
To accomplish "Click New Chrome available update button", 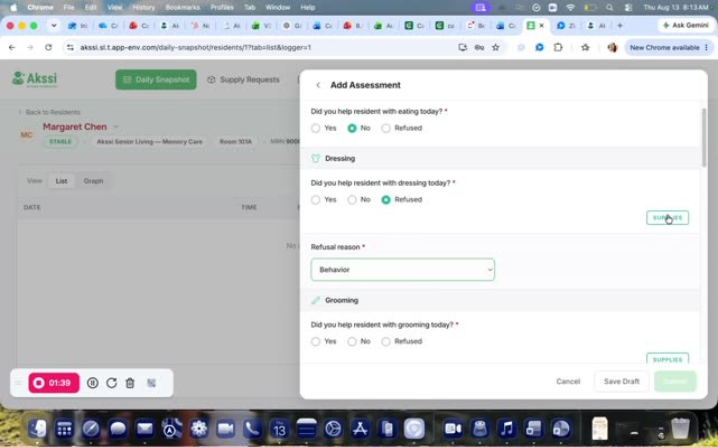I will (669, 47).
